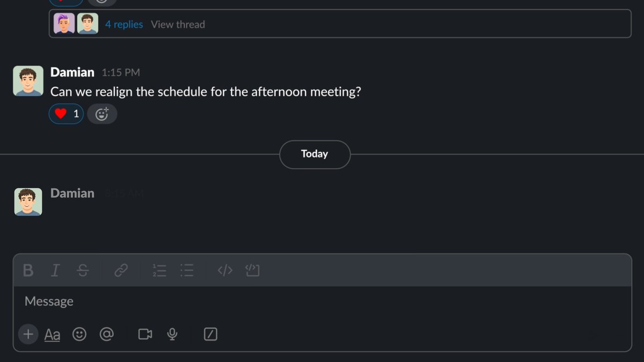Image resolution: width=644 pixels, height=362 pixels.
Task: Toggle bold text formatting
Action: 28,271
